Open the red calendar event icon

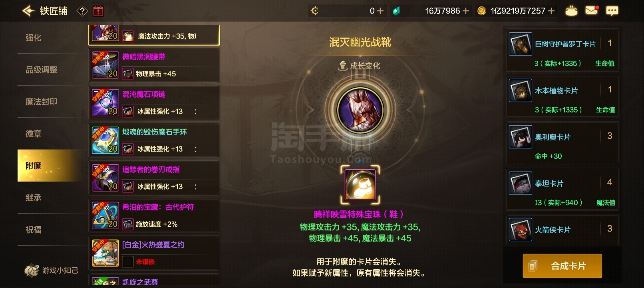coord(98,11)
